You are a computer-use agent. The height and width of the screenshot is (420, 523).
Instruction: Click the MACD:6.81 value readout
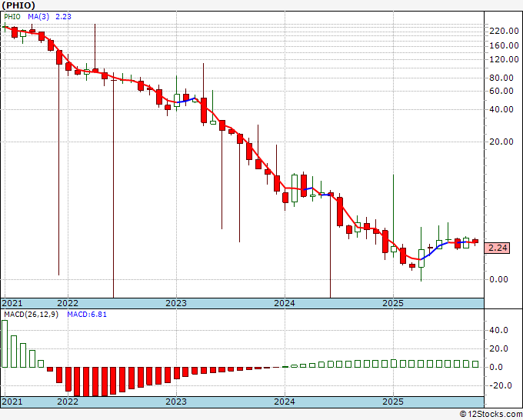click(87, 315)
